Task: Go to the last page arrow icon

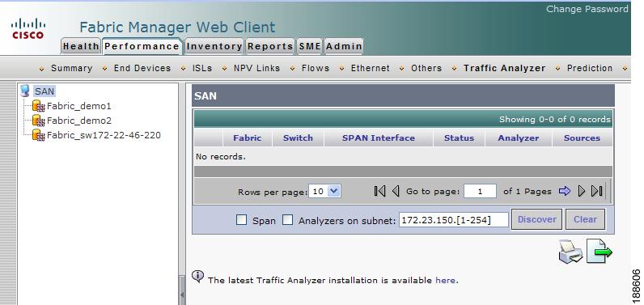Action: [597, 191]
